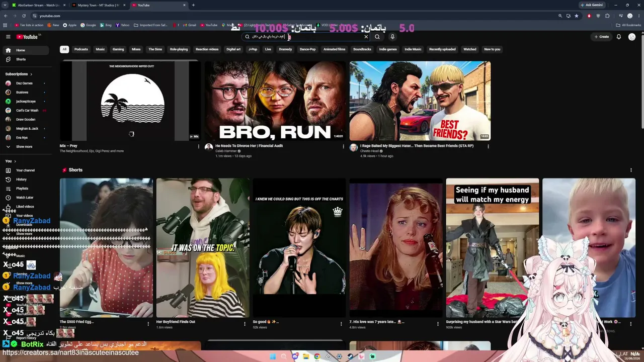Viewport: 644px width, 362px height.
Task: Open Chrome extensions puzzle icon
Action: [607, 16]
